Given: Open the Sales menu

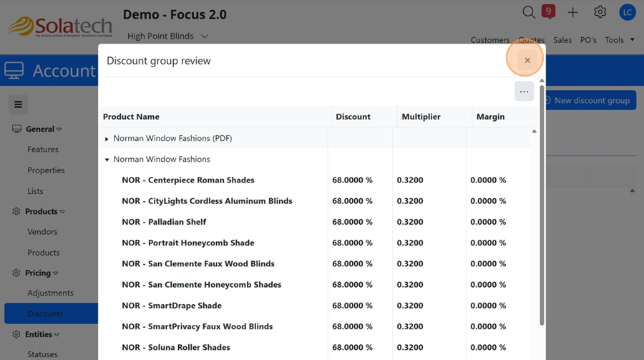Looking at the screenshot, I should [562, 40].
